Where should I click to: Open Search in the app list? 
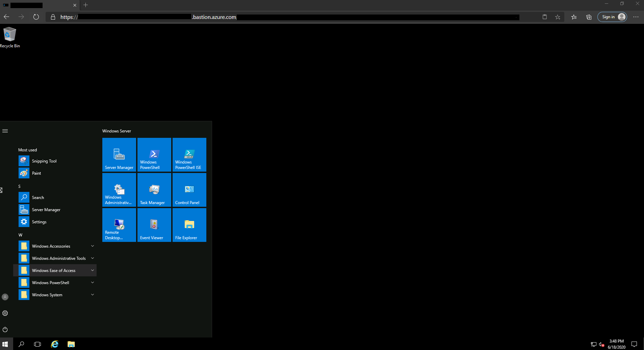click(55, 197)
